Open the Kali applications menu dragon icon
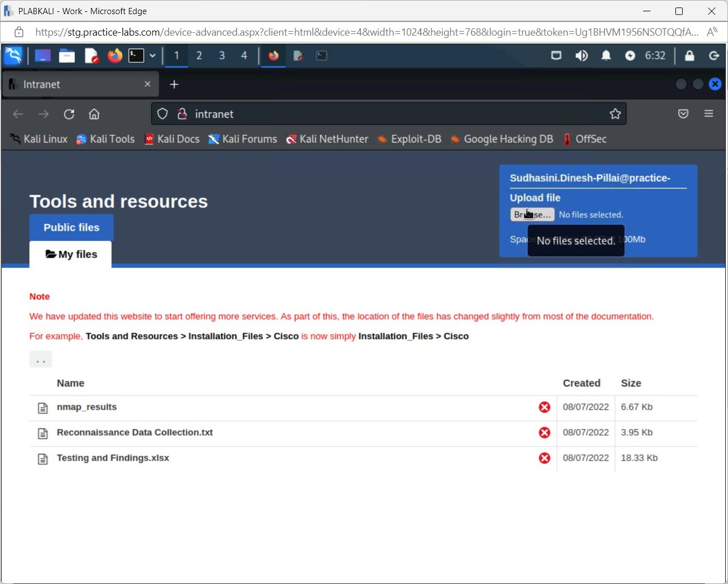The image size is (728, 584). 13,55
